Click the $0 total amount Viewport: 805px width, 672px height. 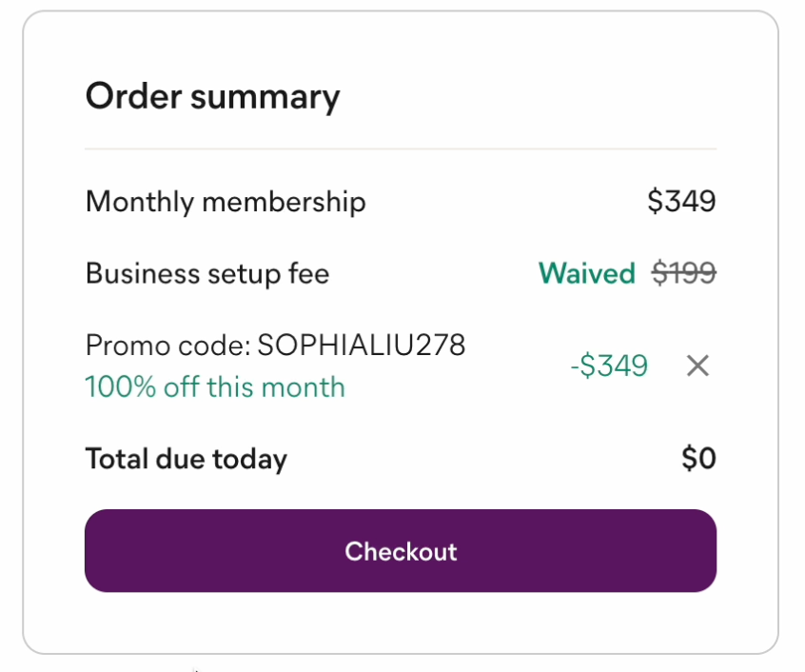[x=698, y=460]
